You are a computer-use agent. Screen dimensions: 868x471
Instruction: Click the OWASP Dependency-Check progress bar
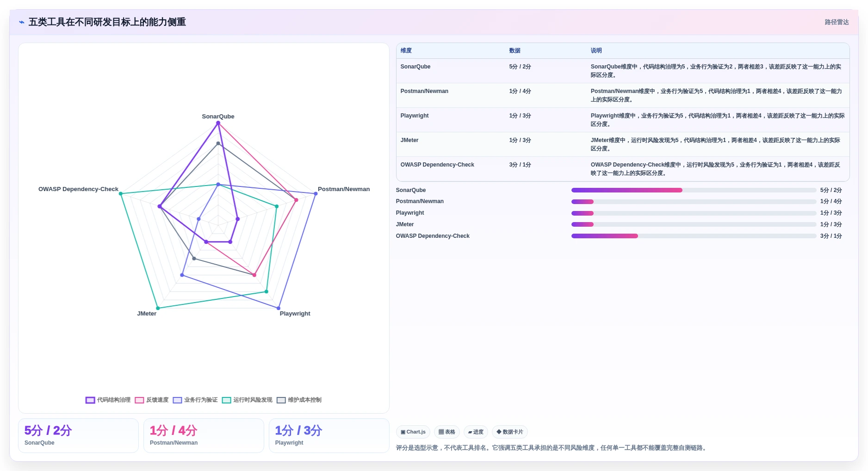click(x=694, y=236)
